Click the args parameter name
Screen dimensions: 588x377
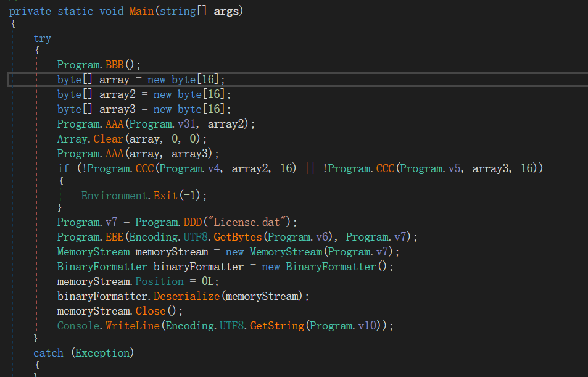pyautogui.click(x=226, y=11)
